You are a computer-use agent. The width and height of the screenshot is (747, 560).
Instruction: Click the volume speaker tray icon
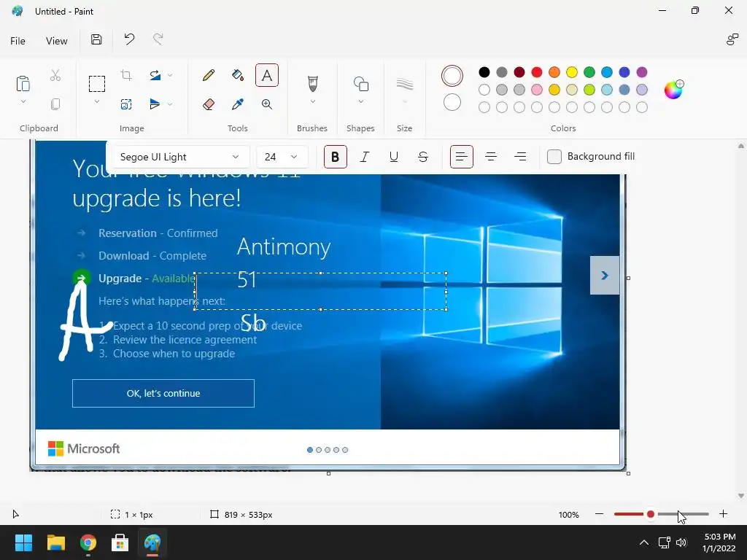click(681, 542)
